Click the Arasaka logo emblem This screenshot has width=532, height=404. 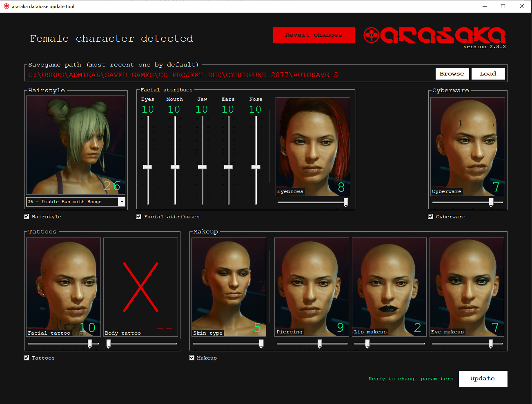click(371, 35)
